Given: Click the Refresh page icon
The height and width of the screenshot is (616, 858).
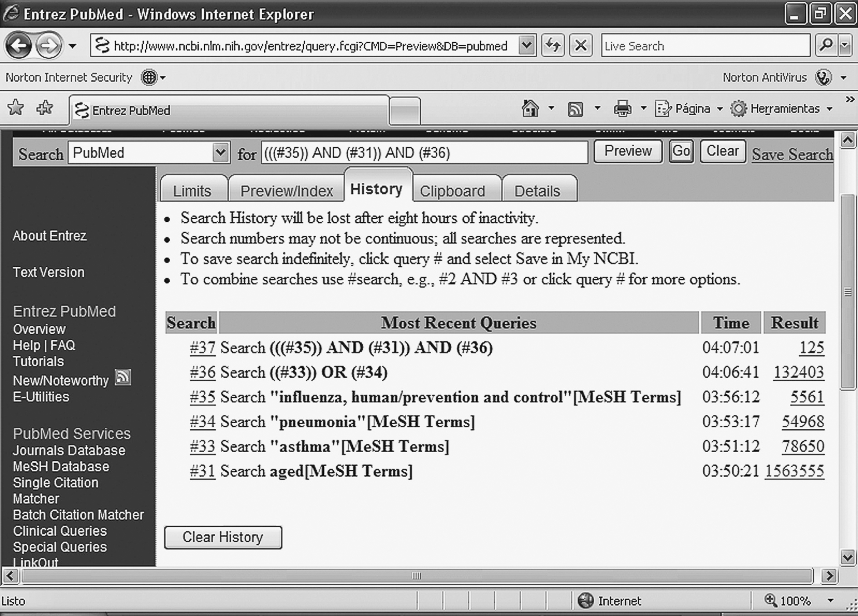Looking at the screenshot, I should 553,45.
